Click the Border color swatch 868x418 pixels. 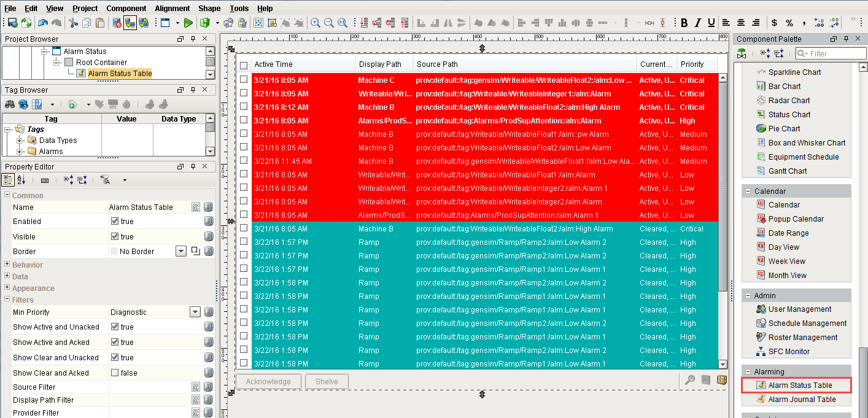pos(114,251)
